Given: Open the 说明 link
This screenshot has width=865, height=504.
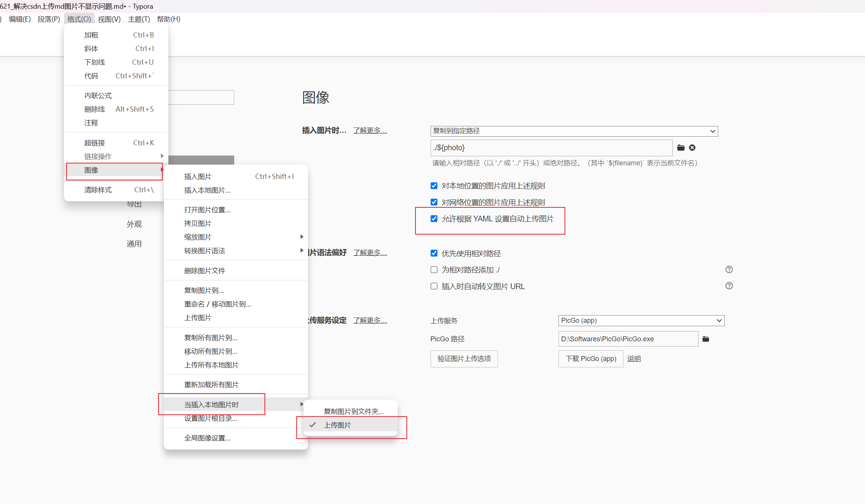Looking at the screenshot, I should 634,359.
